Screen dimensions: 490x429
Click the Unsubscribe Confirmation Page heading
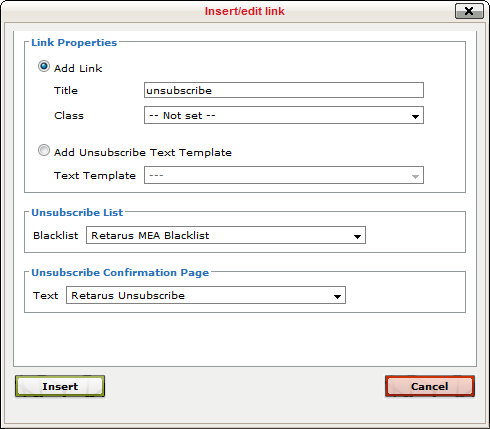click(x=120, y=272)
